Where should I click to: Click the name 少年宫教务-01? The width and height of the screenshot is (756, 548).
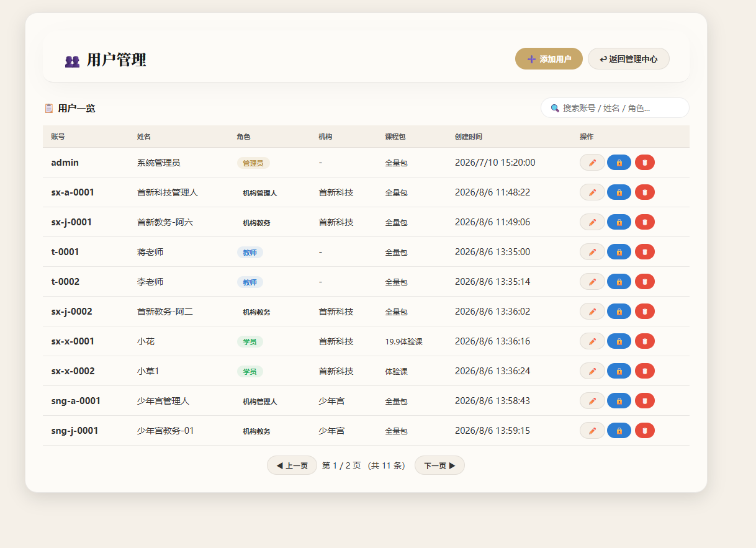pos(166,431)
